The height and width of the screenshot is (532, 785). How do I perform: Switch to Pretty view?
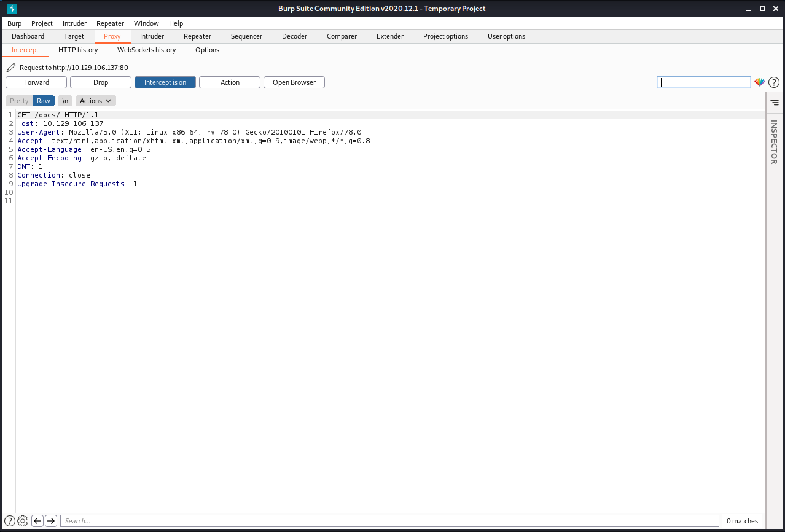(x=19, y=101)
